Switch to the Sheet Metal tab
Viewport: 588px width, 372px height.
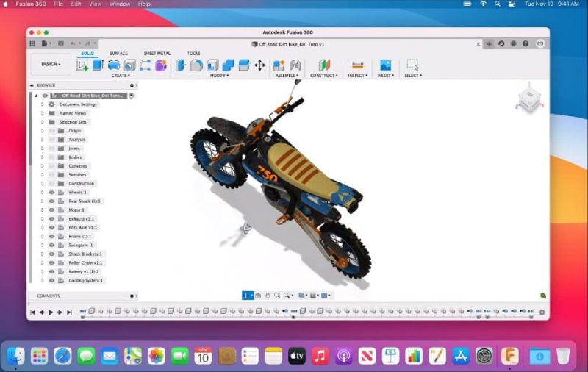pyautogui.click(x=157, y=54)
